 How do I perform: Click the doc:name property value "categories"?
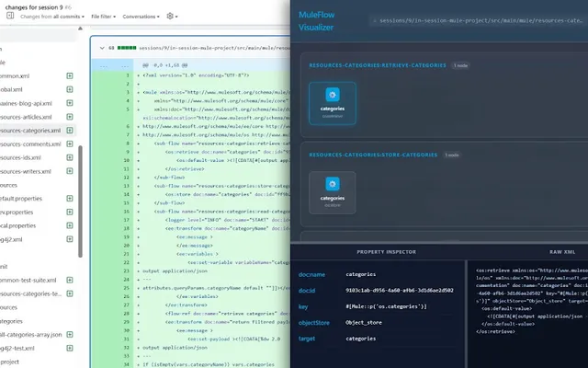[361, 274]
